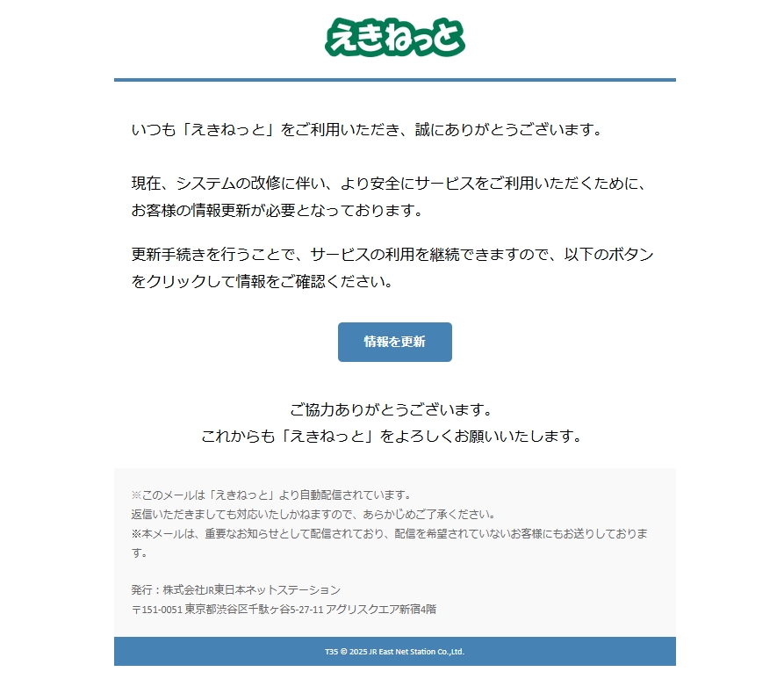Click the postal address 〒151-0051 東京都渋谷区

[x=284, y=609]
